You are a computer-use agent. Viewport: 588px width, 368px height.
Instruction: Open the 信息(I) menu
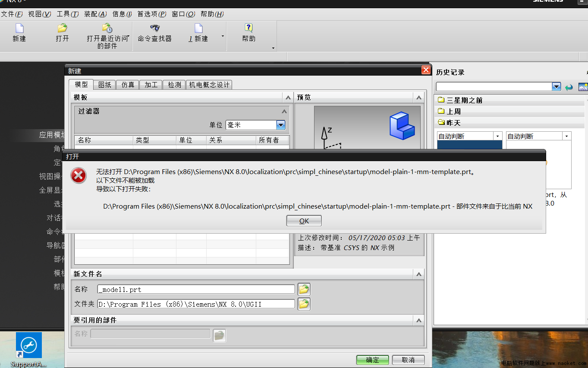point(122,14)
